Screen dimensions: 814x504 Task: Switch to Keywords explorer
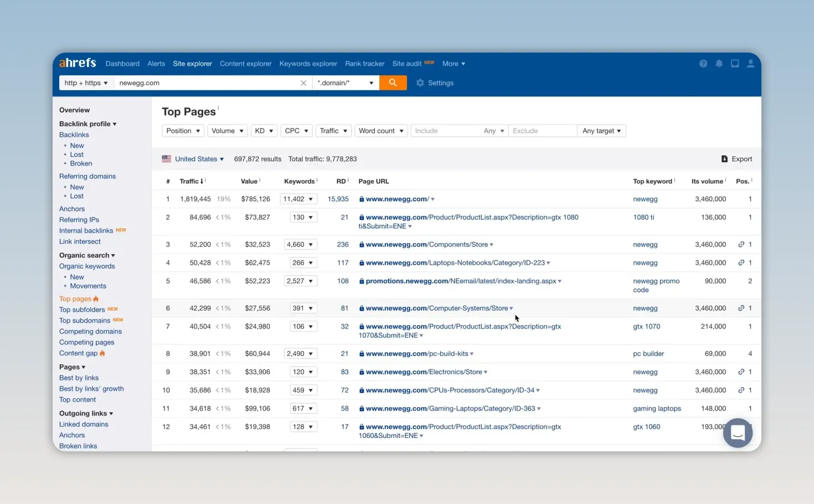pos(308,64)
